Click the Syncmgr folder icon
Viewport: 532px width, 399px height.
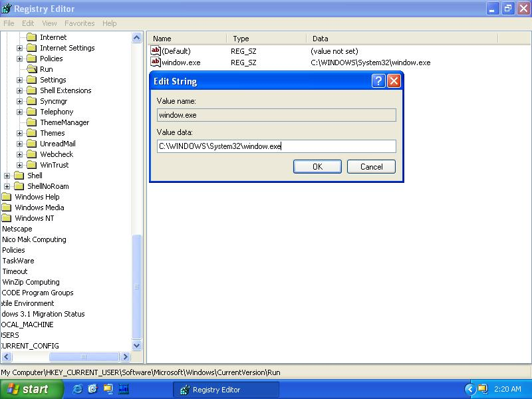(x=31, y=101)
